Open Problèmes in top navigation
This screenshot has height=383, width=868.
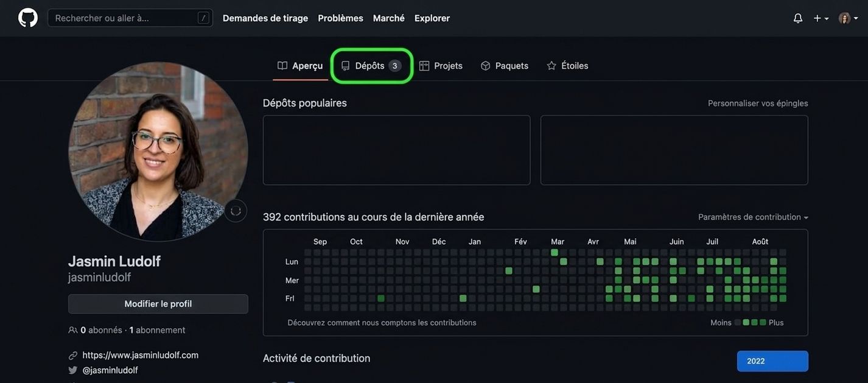point(340,18)
